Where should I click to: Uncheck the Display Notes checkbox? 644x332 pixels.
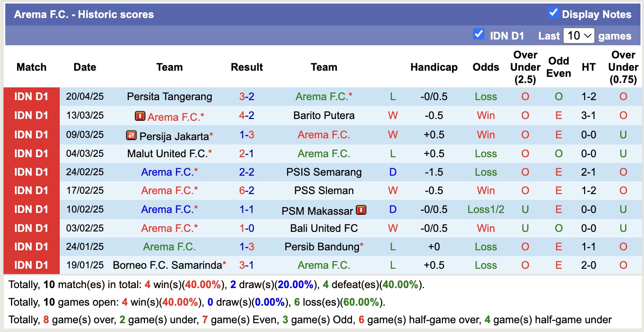click(x=554, y=14)
